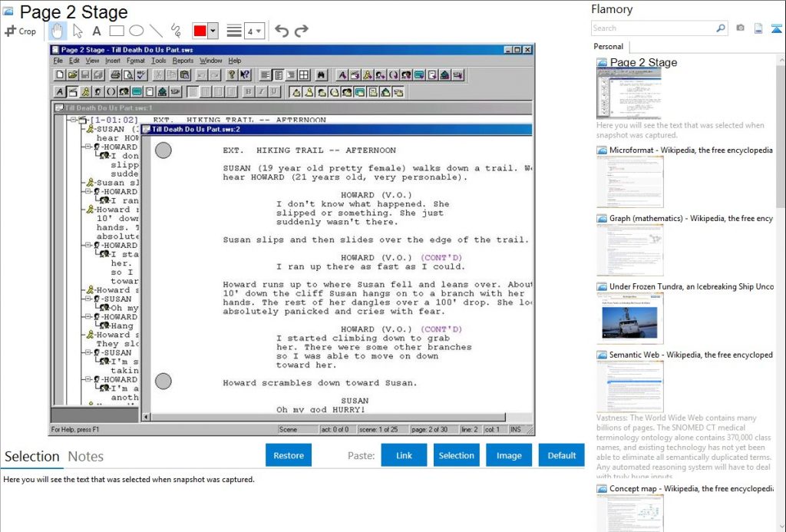
Task: Click the Print toolbar icon
Action: pyautogui.click(x=115, y=75)
